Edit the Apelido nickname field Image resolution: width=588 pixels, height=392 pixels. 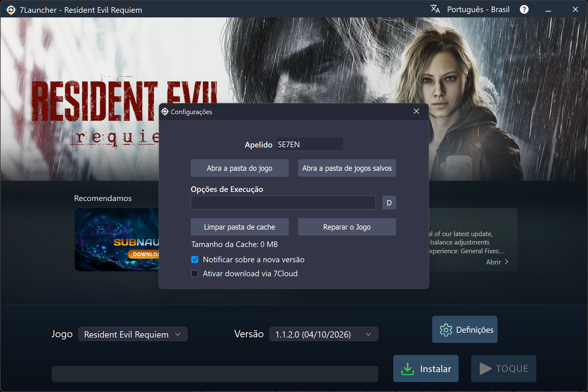point(310,144)
